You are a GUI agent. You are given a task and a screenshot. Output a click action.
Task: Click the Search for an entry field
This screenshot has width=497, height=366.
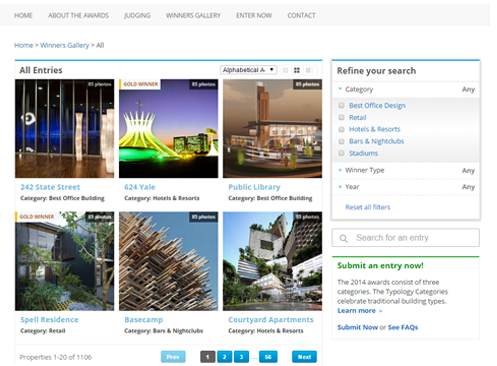[406, 238]
